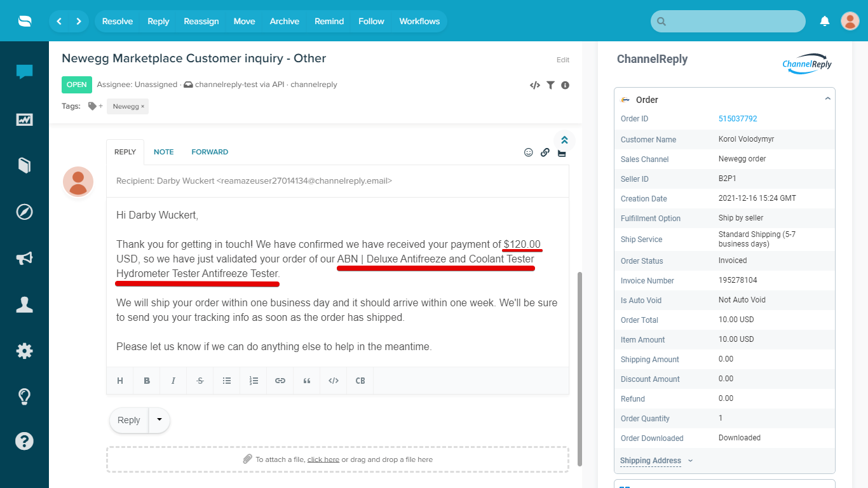Screen dimensions: 868x488
Task: Insert inline code with code button
Action: click(334, 381)
